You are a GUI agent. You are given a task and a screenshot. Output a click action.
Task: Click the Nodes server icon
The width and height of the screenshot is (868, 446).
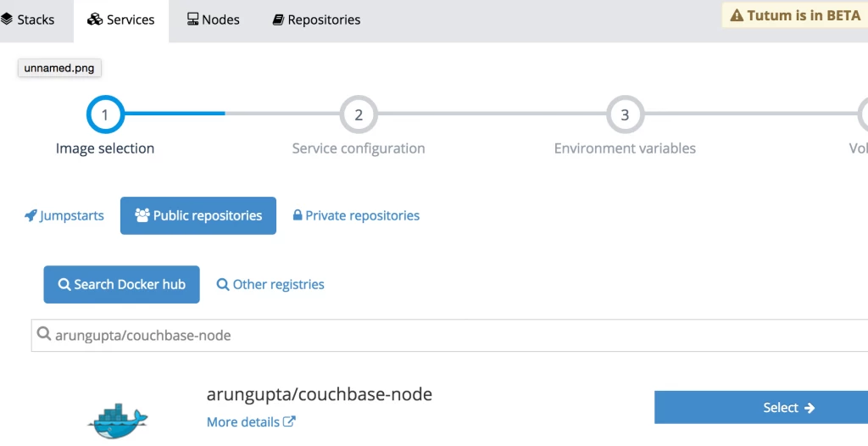pos(192,20)
